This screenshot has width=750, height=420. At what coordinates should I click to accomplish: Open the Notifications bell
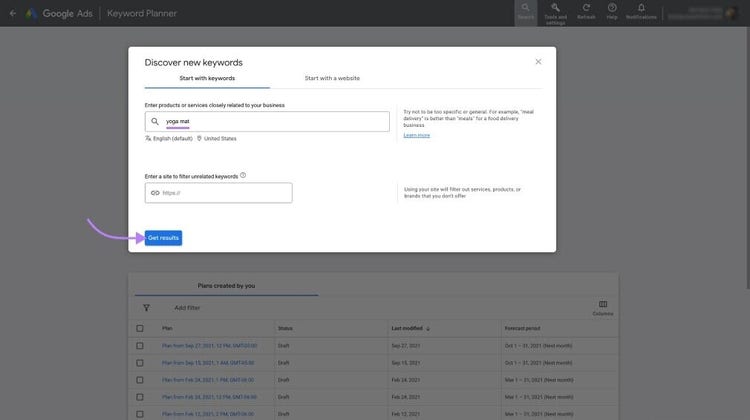(641, 8)
